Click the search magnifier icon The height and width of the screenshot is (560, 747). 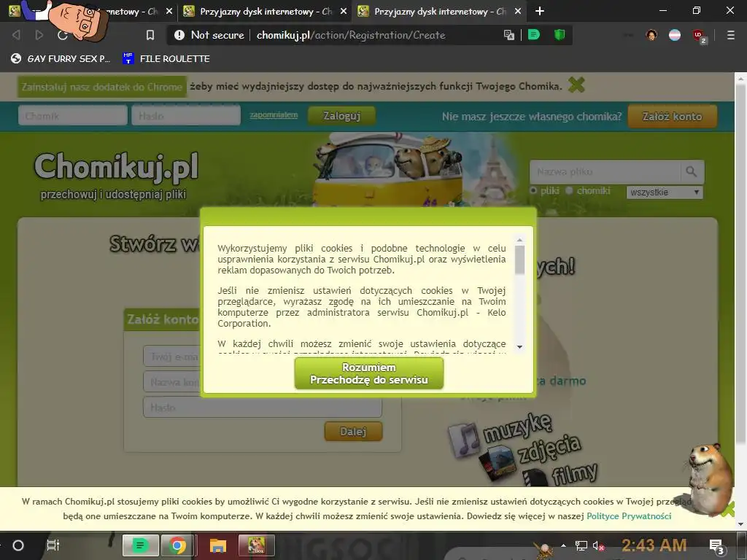(x=692, y=171)
